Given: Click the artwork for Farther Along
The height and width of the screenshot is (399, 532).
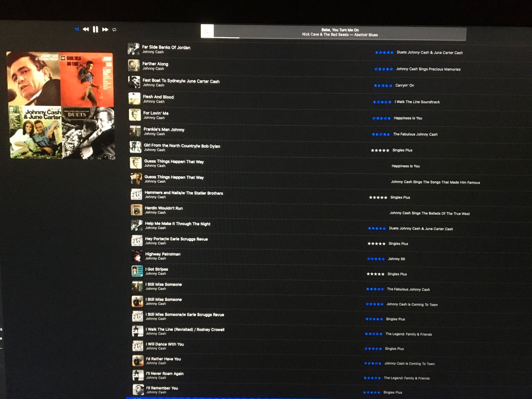Looking at the screenshot, I should (134, 66).
